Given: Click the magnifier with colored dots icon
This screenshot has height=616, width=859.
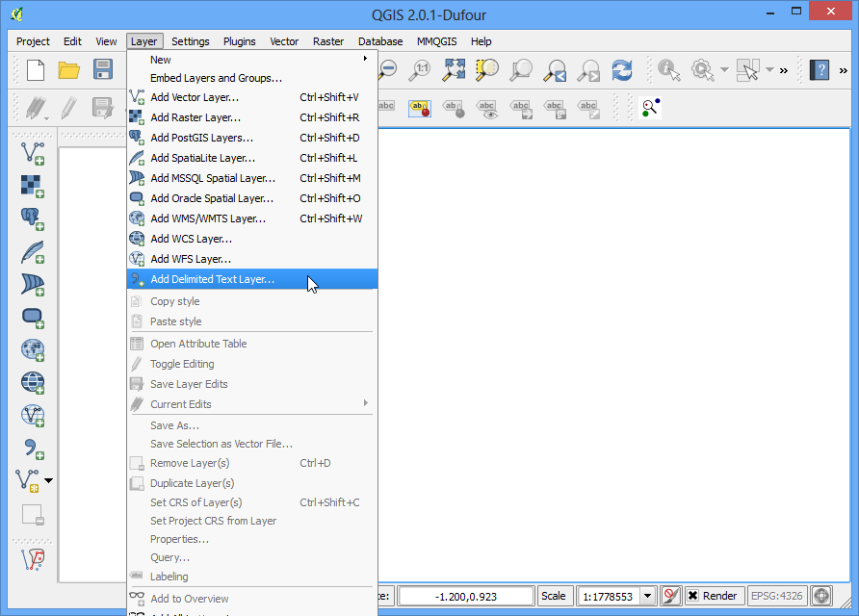Looking at the screenshot, I should point(651,108).
